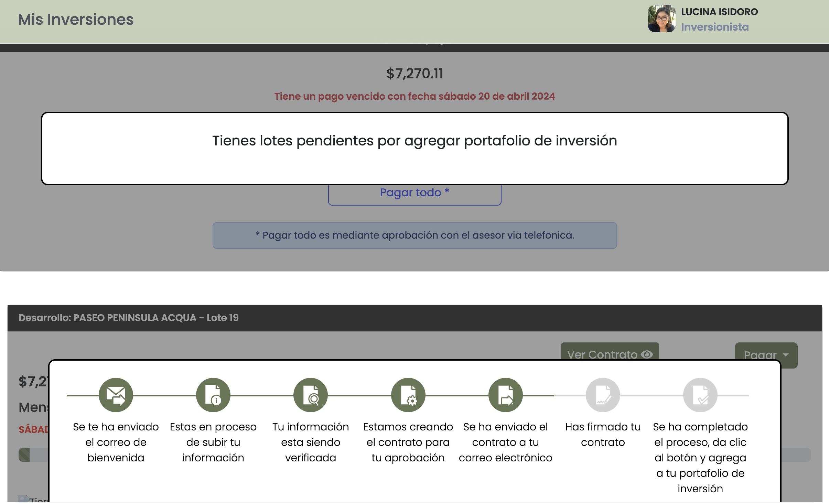Click the Pagar dropdown caret arrow
The height and width of the screenshot is (504, 829).
pos(786,354)
